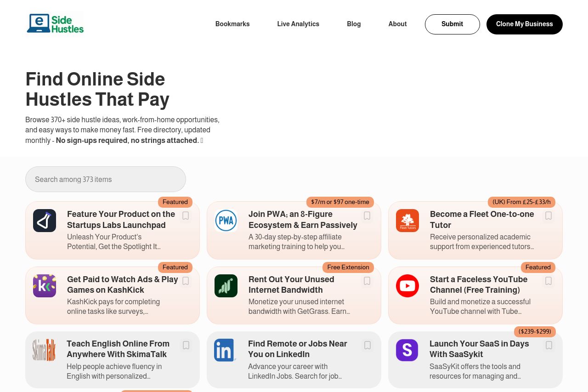Click 'SaaSyKit offers the tools' description
The height and width of the screenshot is (392, 588).
(475, 371)
